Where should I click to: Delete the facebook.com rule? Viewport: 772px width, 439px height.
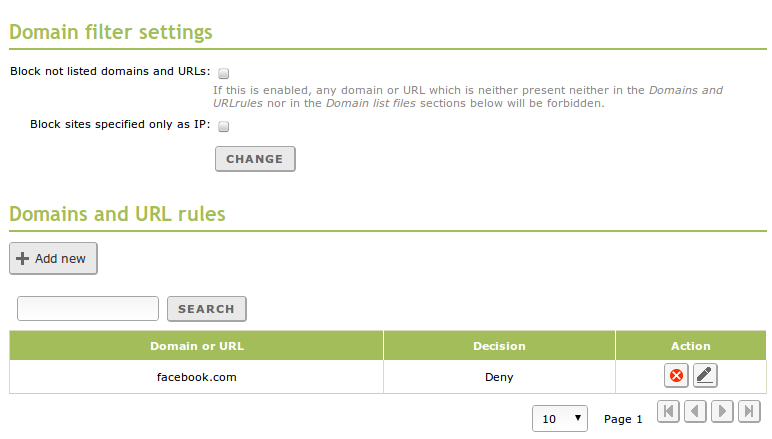click(677, 376)
